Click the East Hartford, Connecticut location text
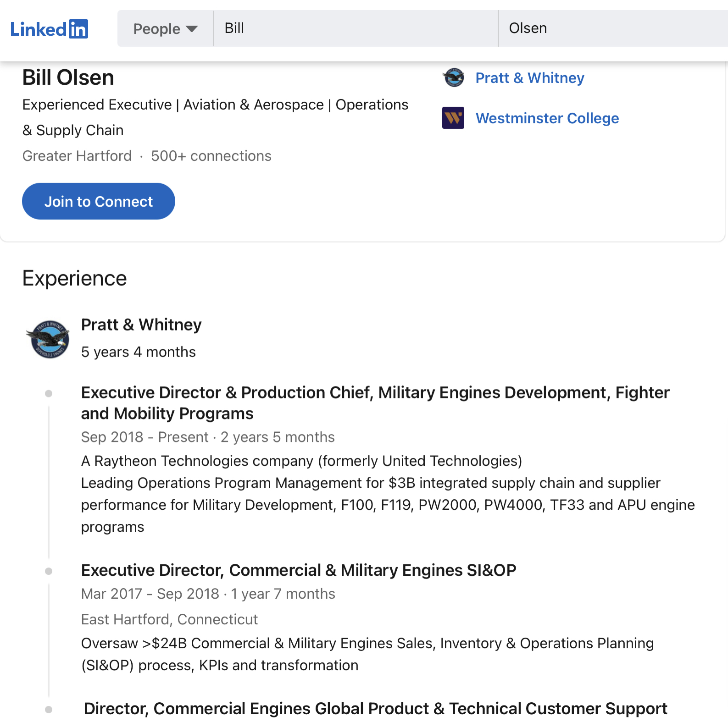 169,619
